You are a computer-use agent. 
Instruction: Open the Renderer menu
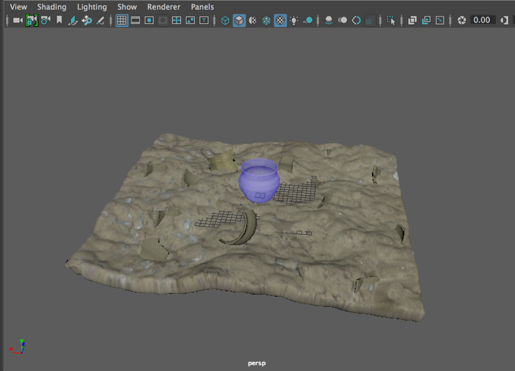164,7
